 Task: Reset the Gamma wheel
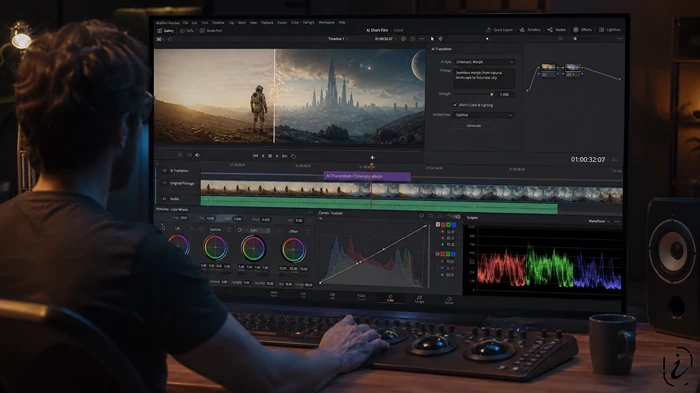pos(229,230)
